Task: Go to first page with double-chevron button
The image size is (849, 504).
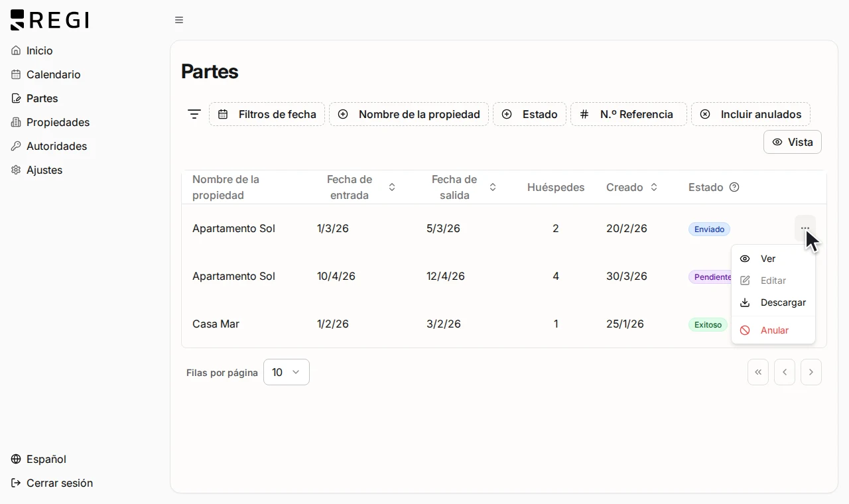Action: coord(758,372)
